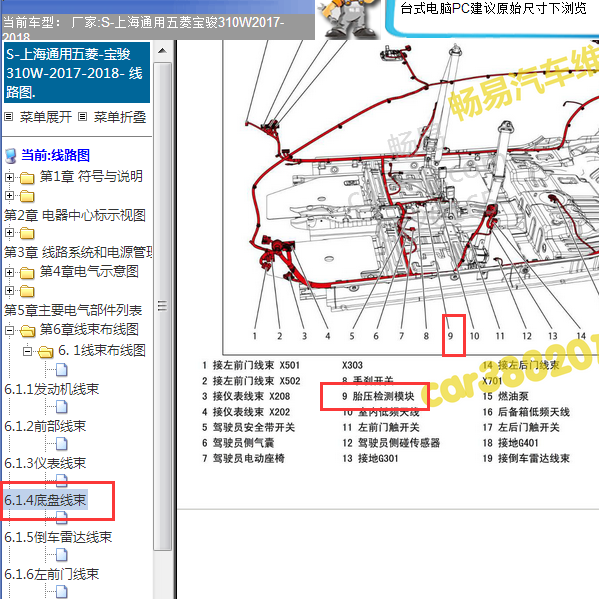Open 第2章 电器中心标示视图 chapter

(75, 215)
